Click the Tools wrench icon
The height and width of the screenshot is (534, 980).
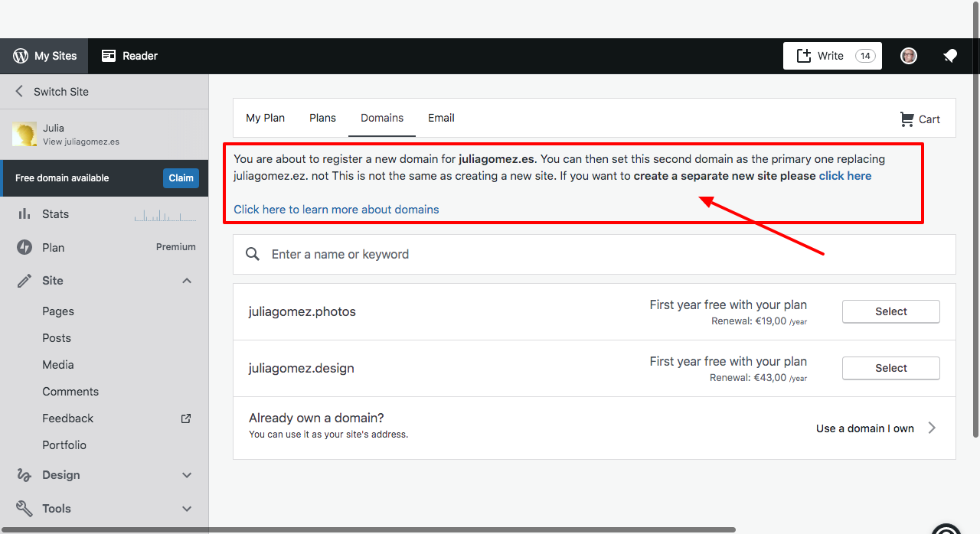[24, 509]
